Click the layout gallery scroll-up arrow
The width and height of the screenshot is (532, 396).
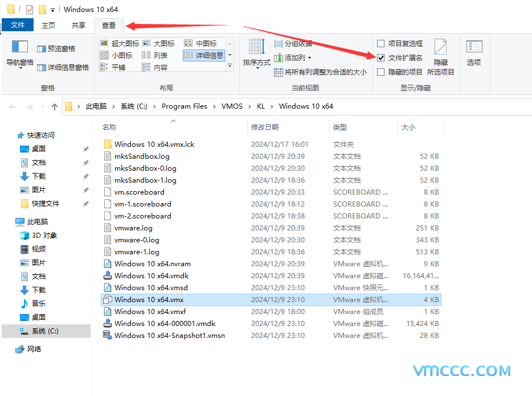pos(230,44)
